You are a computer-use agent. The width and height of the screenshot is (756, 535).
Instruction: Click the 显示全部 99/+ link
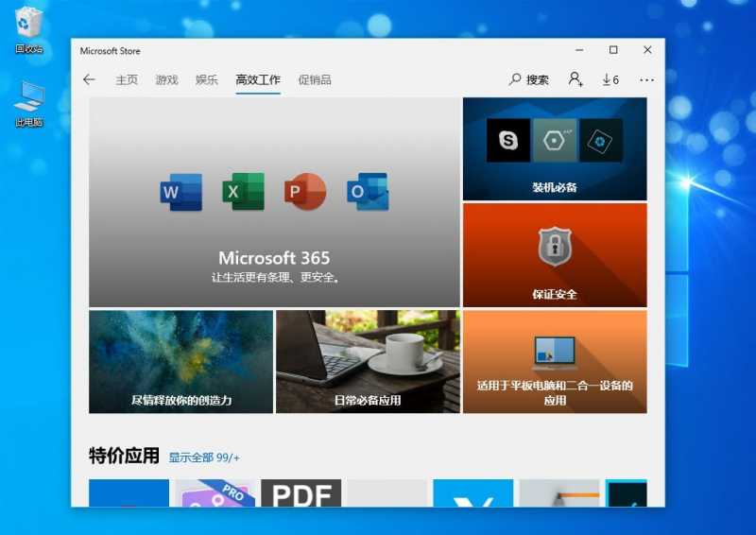[x=204, y=457]
